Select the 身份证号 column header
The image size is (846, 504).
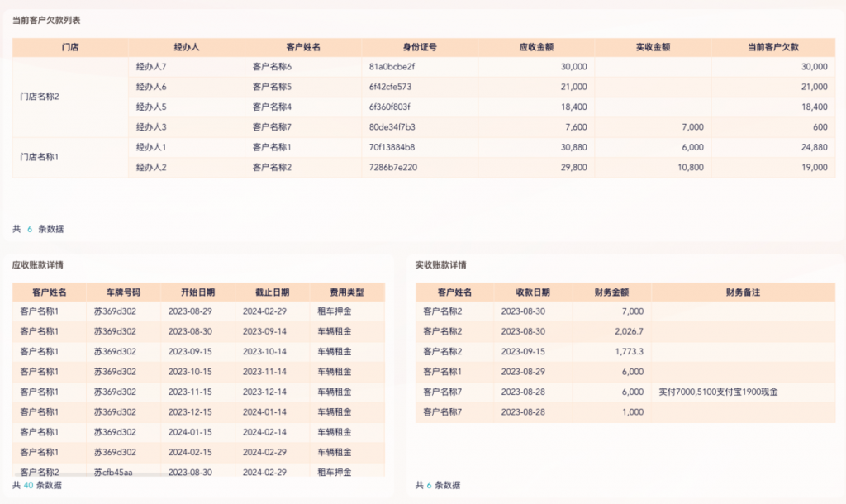(420, 47)
